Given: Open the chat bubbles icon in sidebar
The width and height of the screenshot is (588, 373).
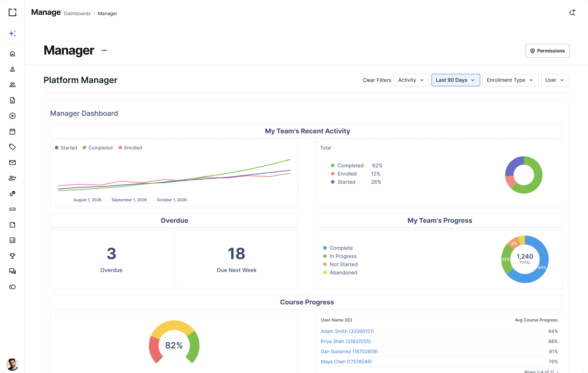Looking at the screenshot, I should point(12,271).
